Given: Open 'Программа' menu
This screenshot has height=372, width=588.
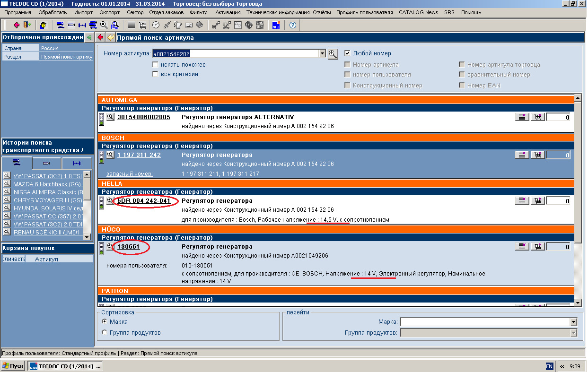Looking at the screenshot, I should point(18,12).
